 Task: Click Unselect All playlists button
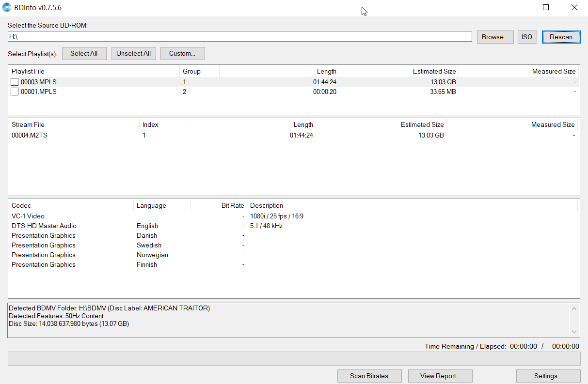point(133,54)
